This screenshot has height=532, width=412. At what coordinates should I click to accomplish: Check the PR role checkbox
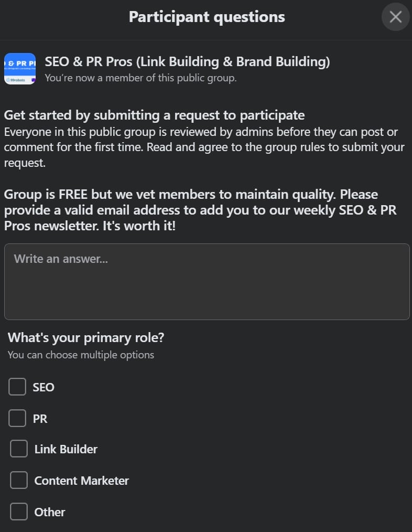coord(17,418)
